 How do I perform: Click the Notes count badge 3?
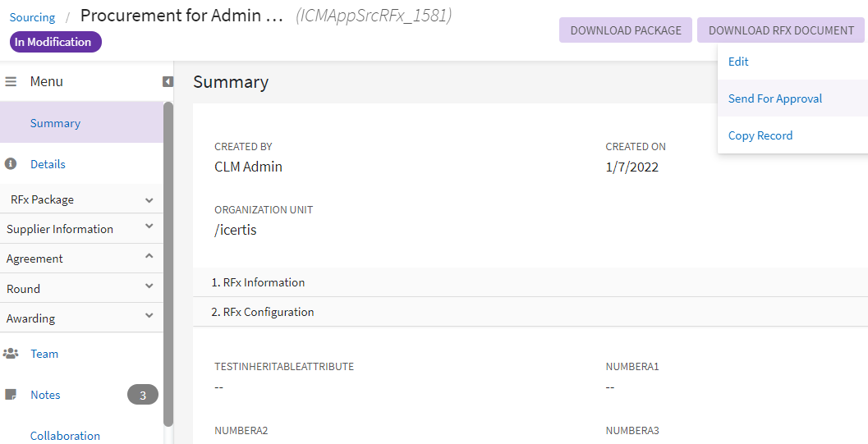coord(142,395)
